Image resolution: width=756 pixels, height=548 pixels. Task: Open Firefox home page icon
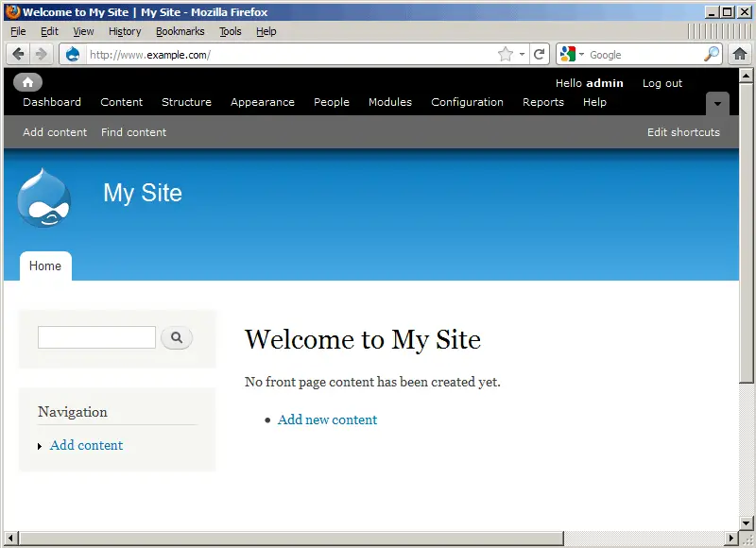point(740,54)
